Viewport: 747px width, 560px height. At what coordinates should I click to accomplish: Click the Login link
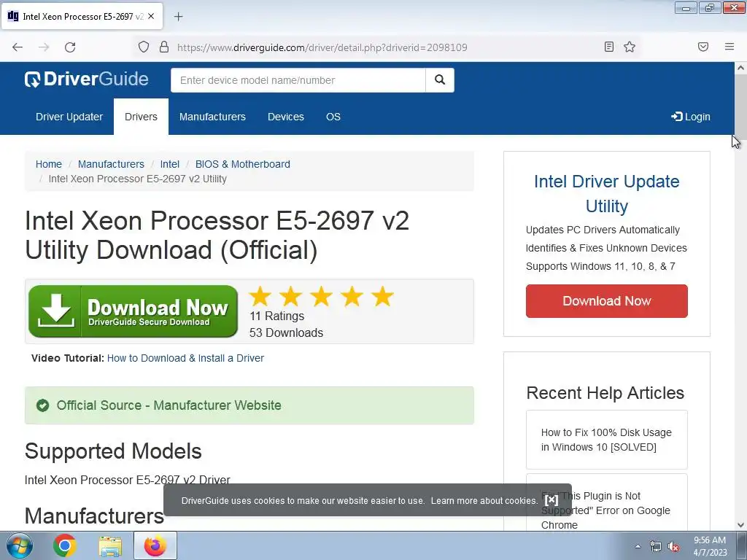pyautogui.click(x=690, y=117)
